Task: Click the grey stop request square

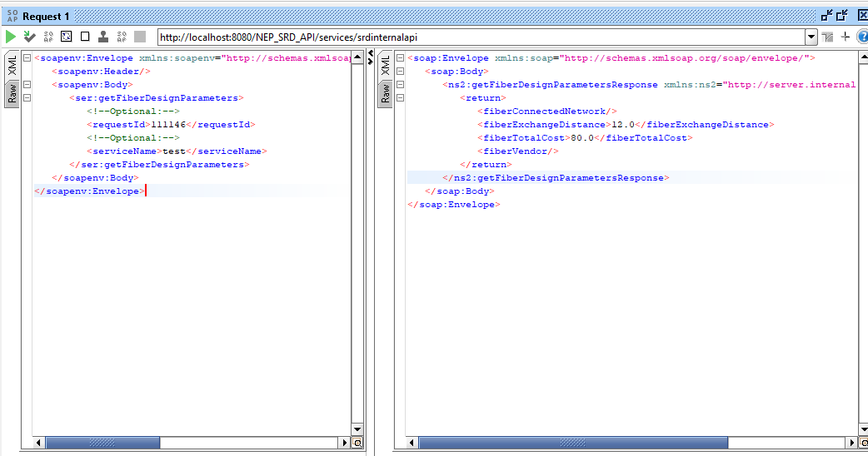Action: [x=139, y=37]
